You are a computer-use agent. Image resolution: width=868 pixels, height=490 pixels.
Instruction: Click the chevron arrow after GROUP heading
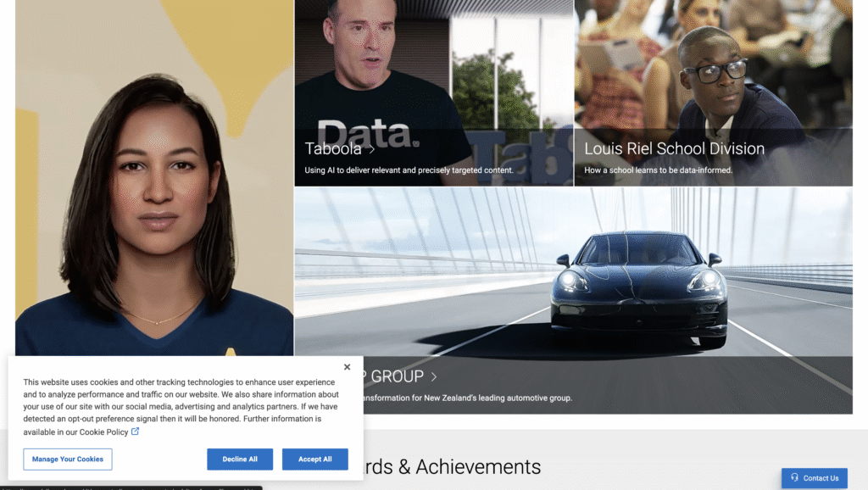click(x=434, y=376)
